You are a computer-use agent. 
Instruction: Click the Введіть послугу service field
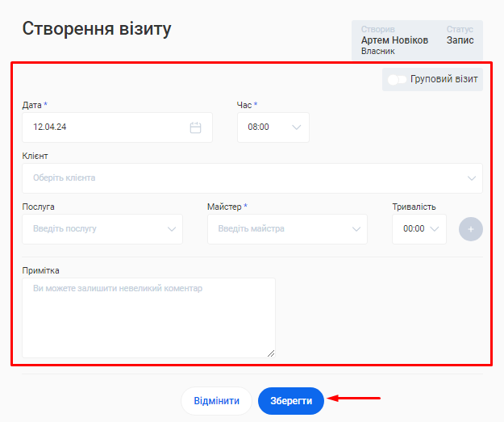click(93, 229)
